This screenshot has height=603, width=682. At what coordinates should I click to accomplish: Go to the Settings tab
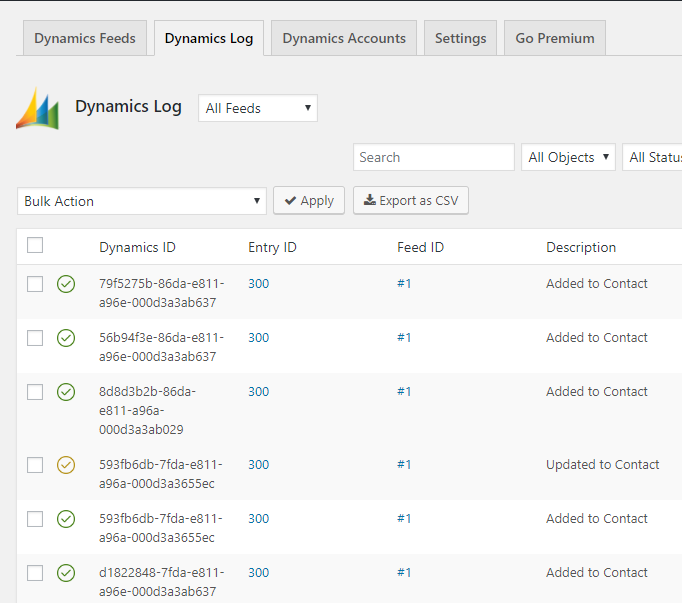(461, 38)
